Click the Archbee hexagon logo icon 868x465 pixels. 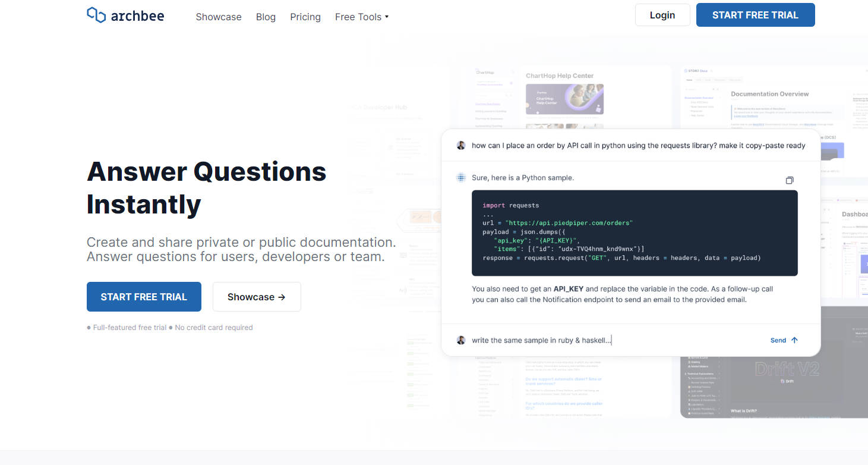[x=96, y=15]
